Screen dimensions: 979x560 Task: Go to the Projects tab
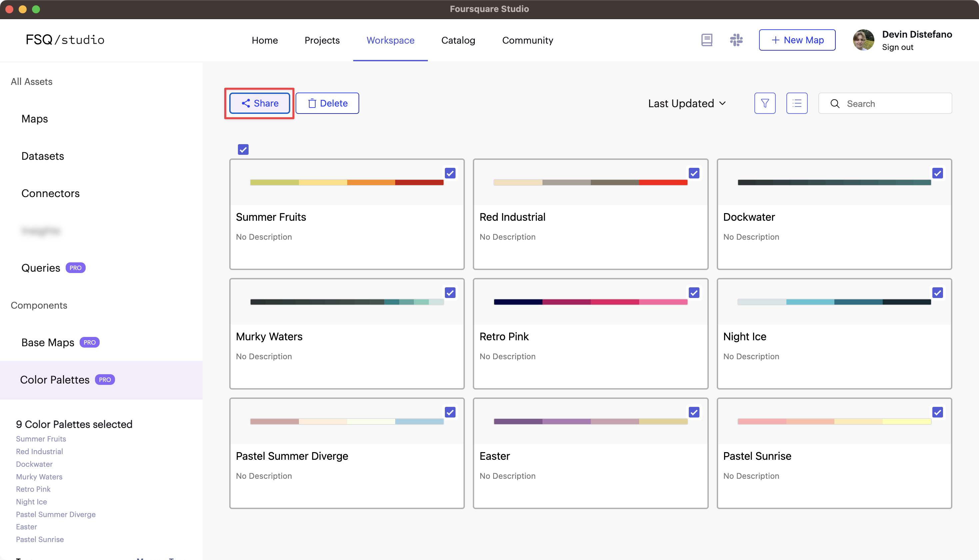tap(322, 40)
